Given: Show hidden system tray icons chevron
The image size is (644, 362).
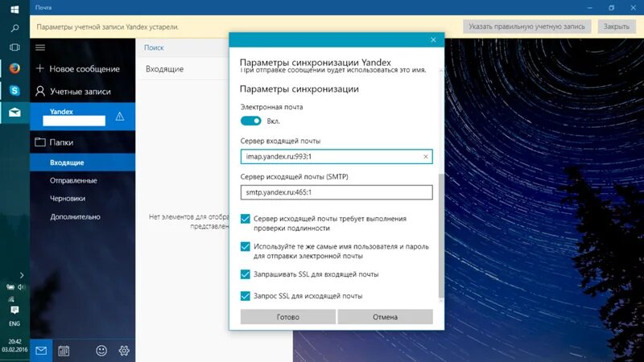Looking at the screenshot, I should click(x=22, y=275).
